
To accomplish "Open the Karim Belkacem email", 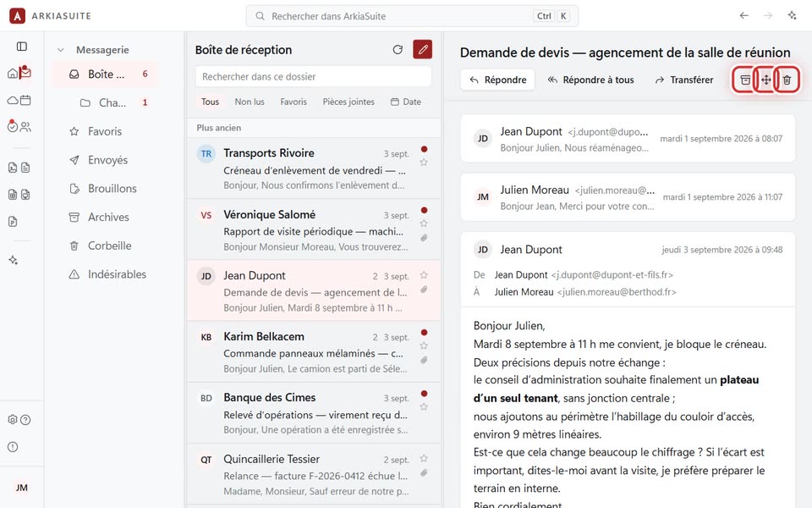I will [313, 351].
